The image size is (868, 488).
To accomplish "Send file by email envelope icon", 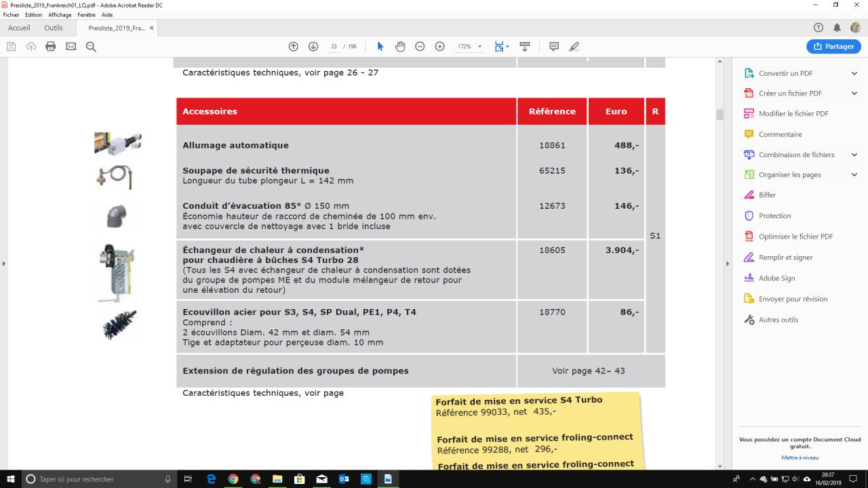I will point(71,47).
